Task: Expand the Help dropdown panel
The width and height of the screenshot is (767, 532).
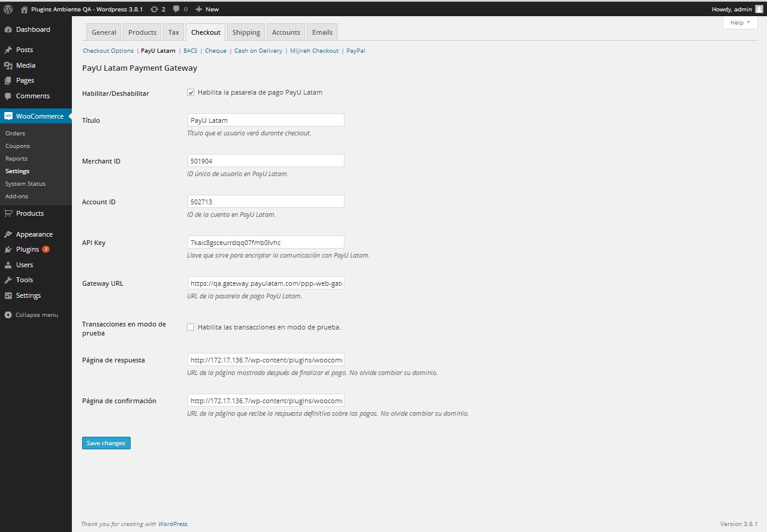Action: [740, 22]
